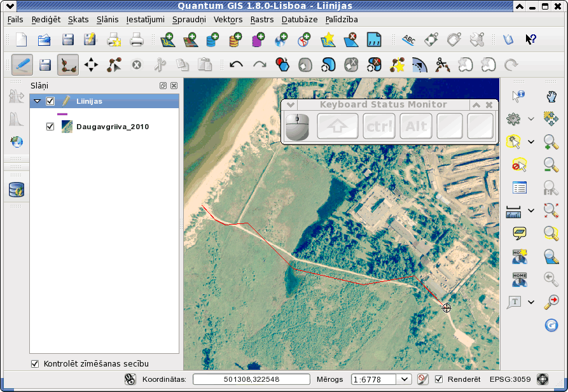Click the Save Project As icon

[90, 39]
